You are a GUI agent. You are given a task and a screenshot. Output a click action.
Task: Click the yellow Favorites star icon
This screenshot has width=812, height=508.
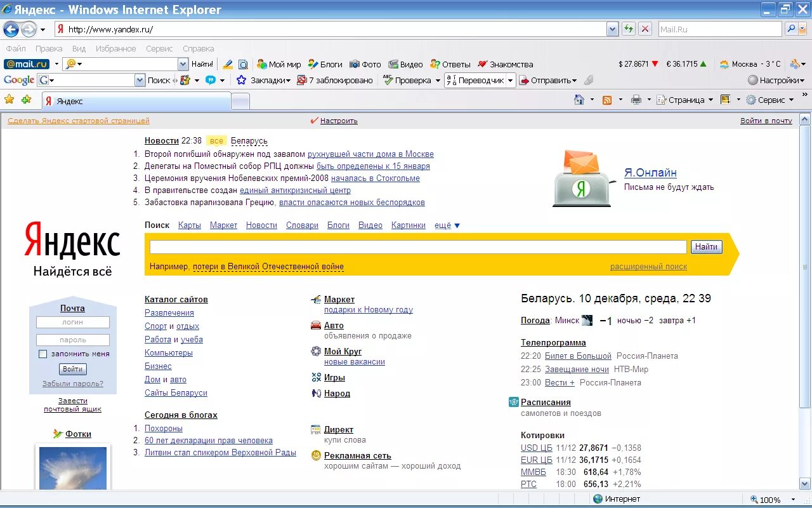pos(10,100)
